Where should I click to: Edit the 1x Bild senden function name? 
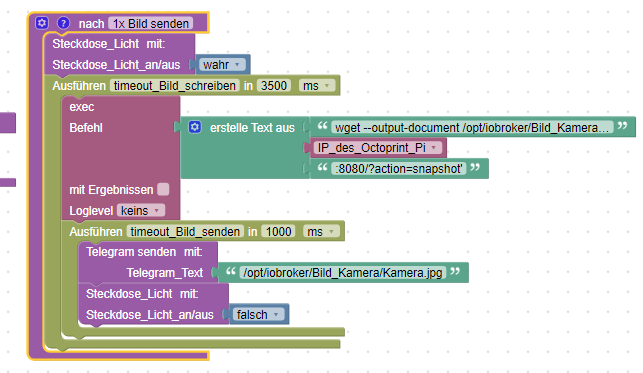tap(150, 23)
